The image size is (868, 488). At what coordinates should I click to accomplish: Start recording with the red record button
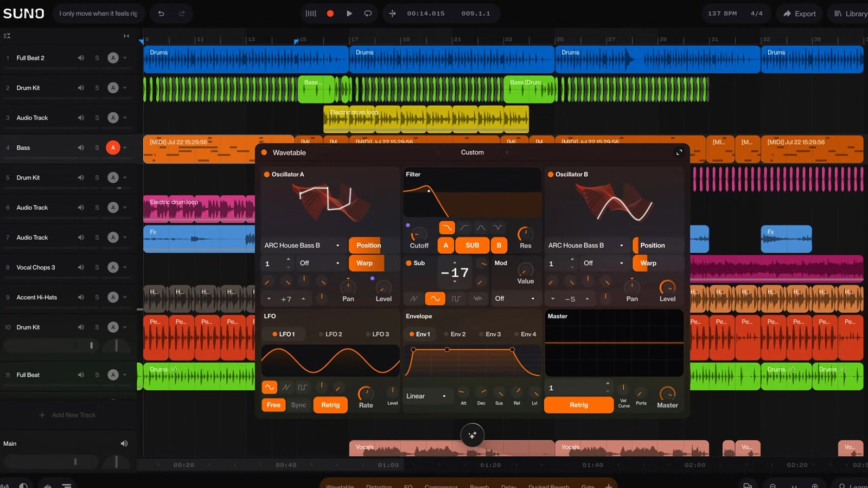click(330, 14)
